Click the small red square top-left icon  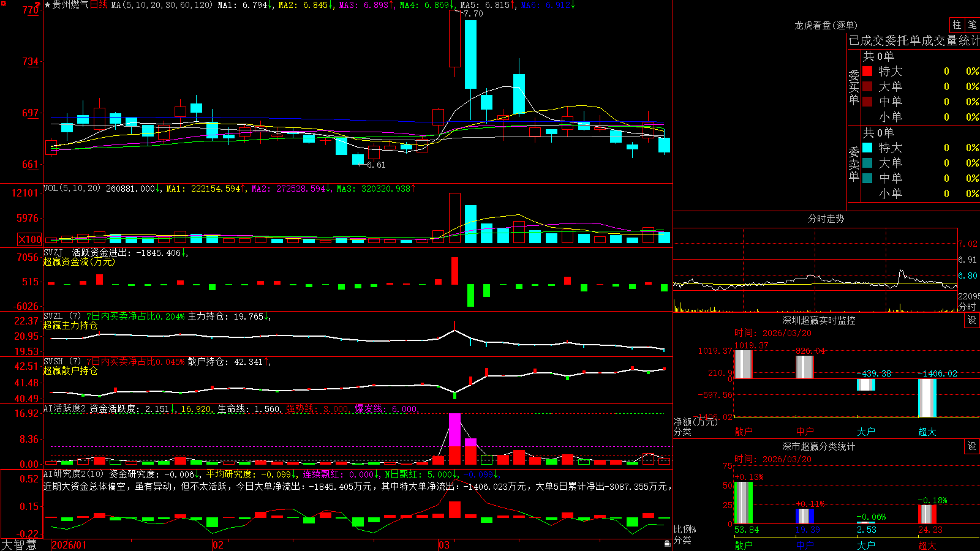tap(4, 4)
